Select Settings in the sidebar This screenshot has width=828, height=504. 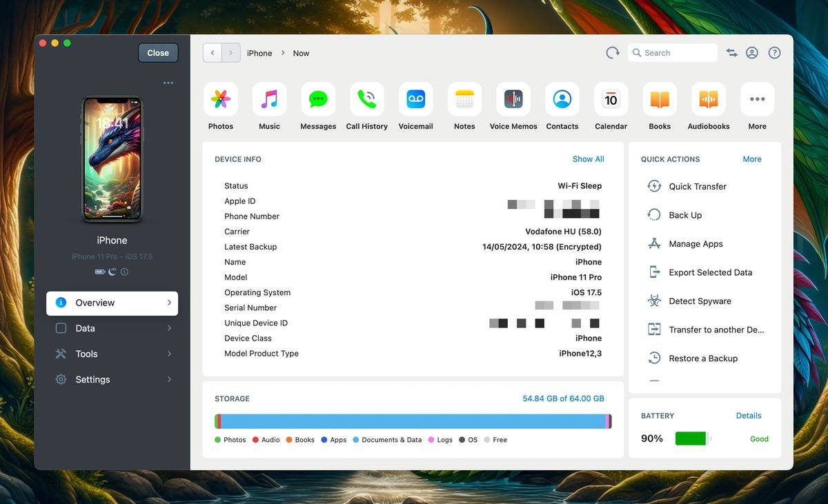point(112,379)
